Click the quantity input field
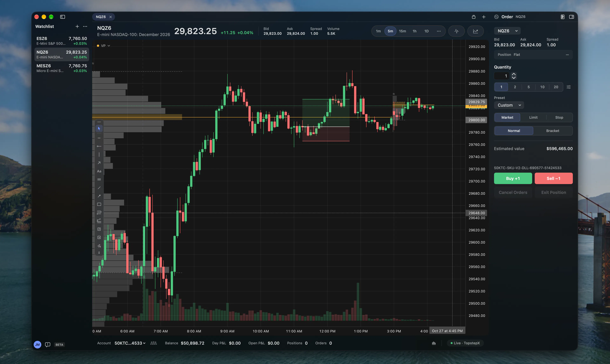This screenshot has width=610, height=364. pos(502,76)
